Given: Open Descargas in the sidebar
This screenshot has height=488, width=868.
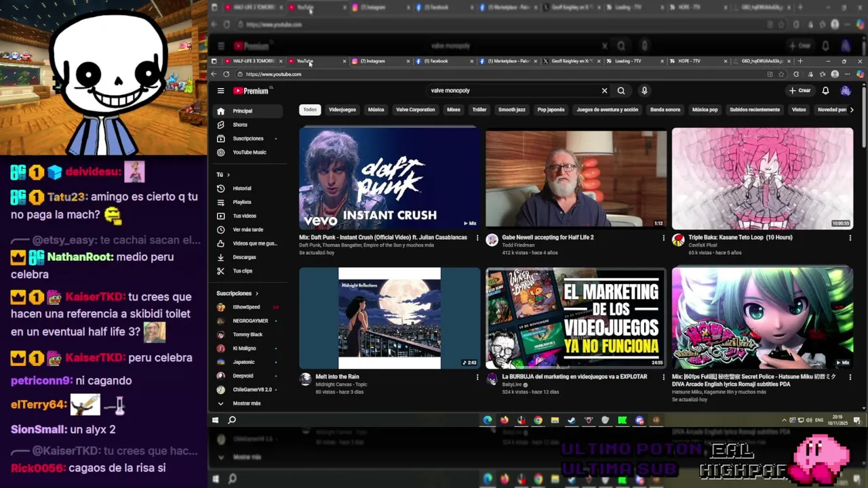Looking at the screenshot, I should tap(247, 257).
